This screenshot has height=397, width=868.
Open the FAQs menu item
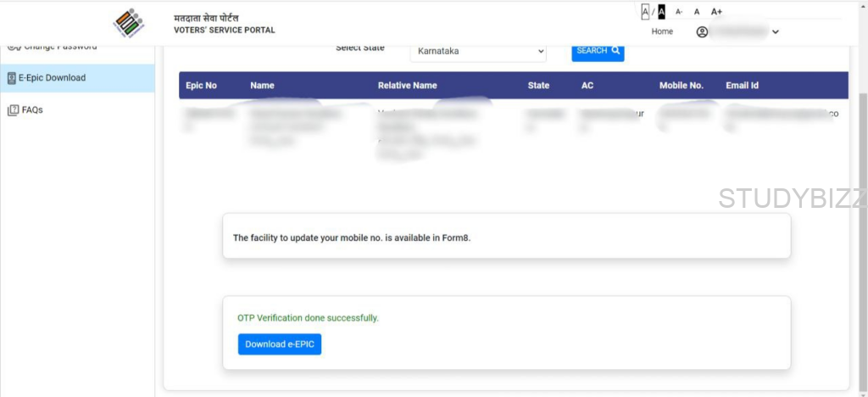[32, 110]
